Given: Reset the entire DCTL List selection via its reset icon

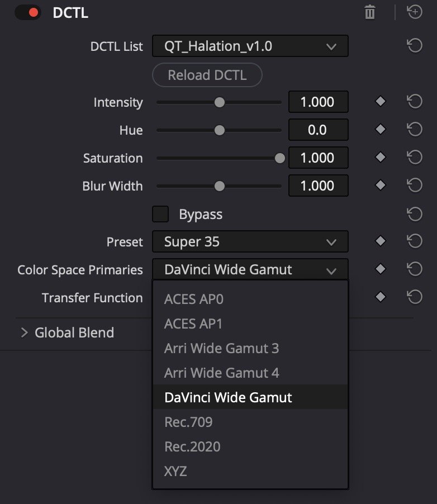Looking at the screenshot, I should click(415, 46).
